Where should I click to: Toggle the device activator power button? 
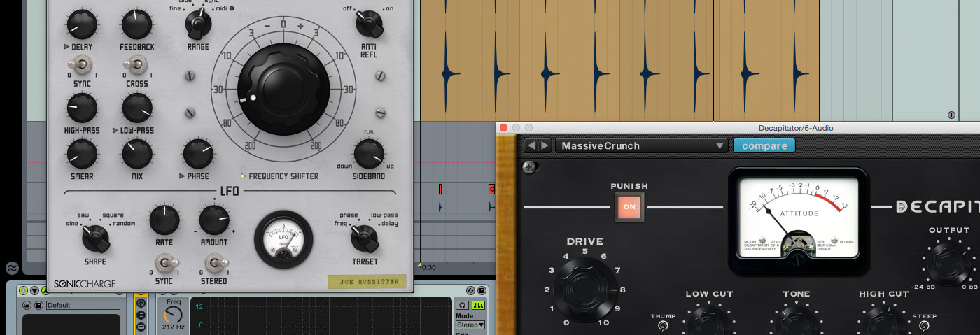click(x=23, y=290)
